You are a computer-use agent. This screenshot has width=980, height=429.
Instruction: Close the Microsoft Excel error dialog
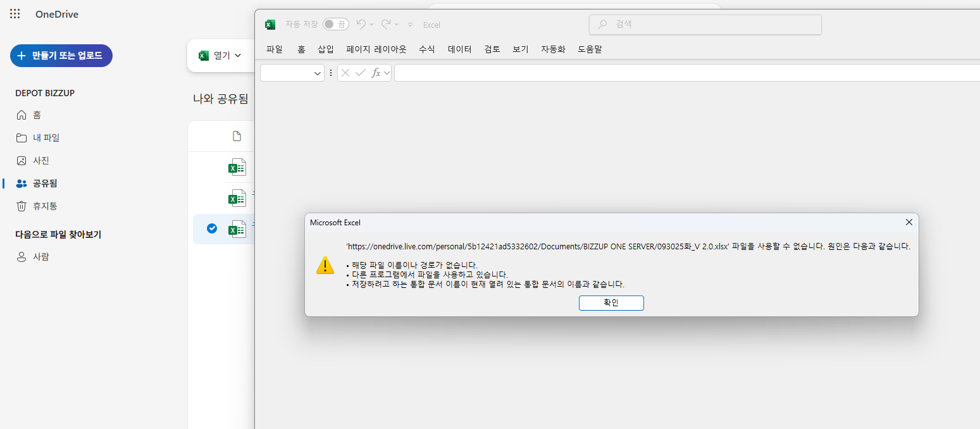[909, 222]
